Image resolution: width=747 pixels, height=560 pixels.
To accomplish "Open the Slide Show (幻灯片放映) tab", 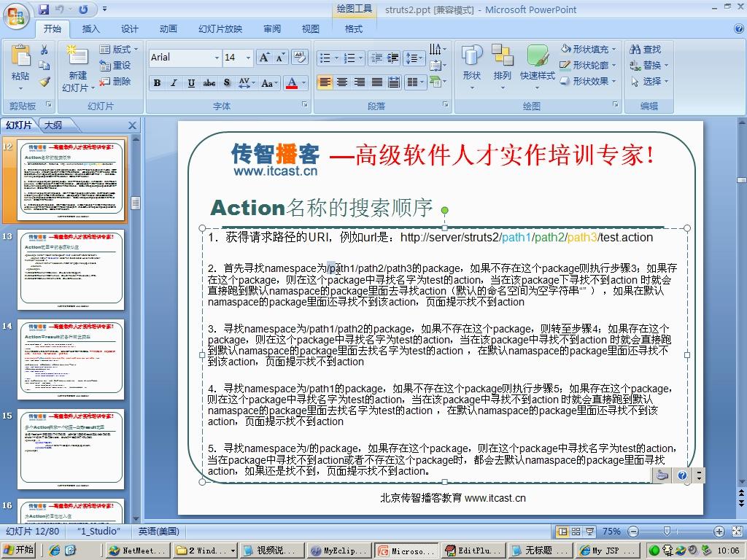I will pos(220,29).
